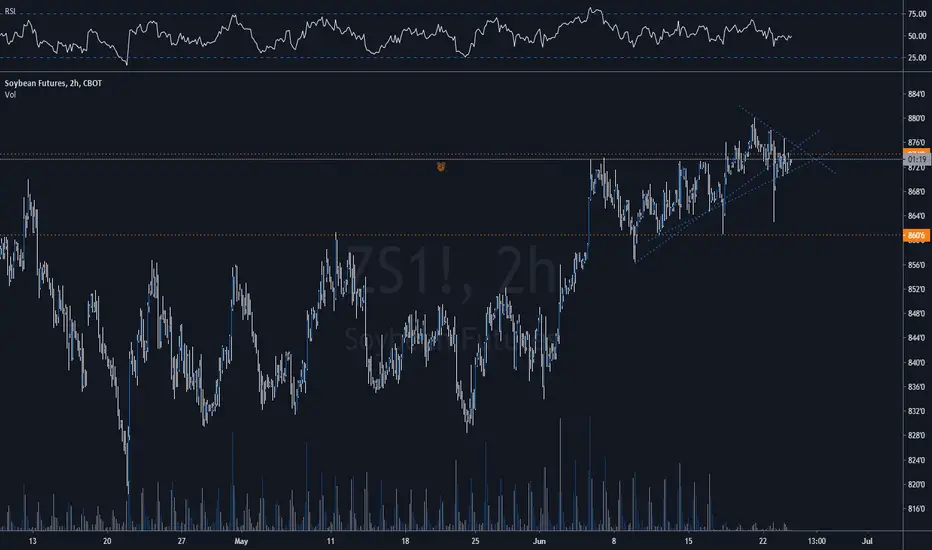Click the 75.00 RSI scale value
932x550 pixels.
[917, 14]
